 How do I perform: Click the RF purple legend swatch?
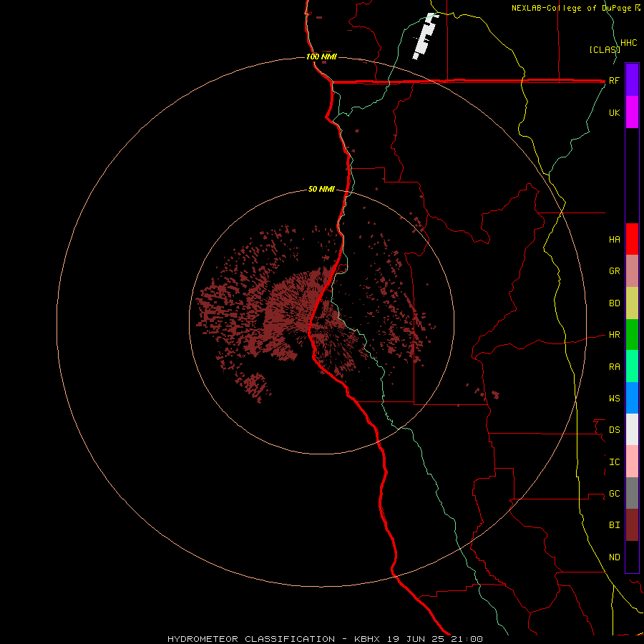(x=632, y=80)
